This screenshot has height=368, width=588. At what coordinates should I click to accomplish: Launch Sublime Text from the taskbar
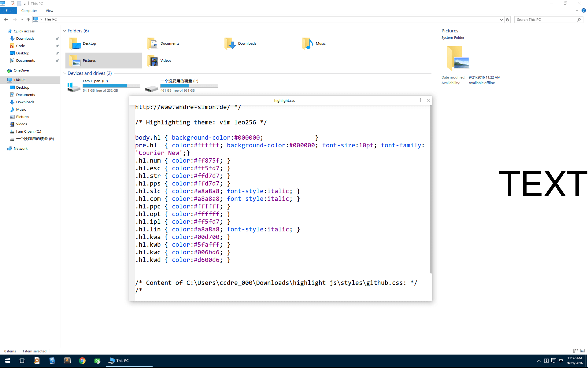tap(67, 361)
